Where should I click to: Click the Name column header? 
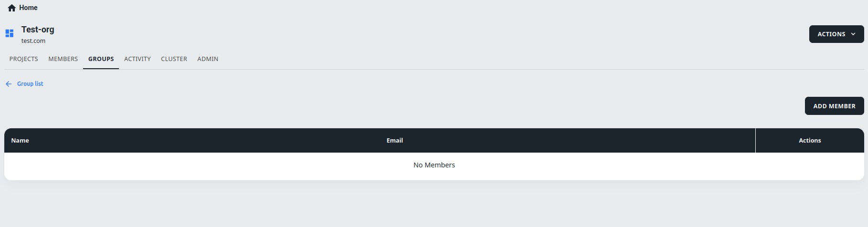point(20,141)
